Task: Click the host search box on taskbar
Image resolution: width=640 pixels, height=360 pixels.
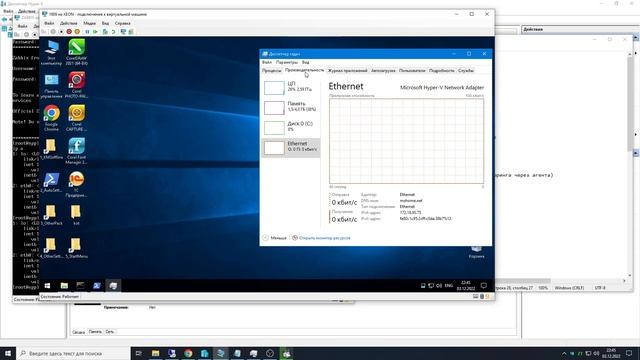Action: [x=73, y=353]
